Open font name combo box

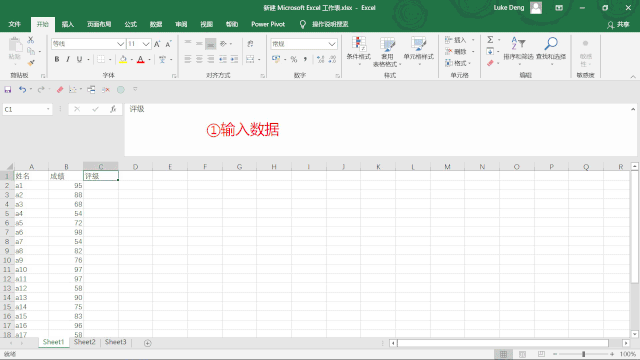(88, 44)
